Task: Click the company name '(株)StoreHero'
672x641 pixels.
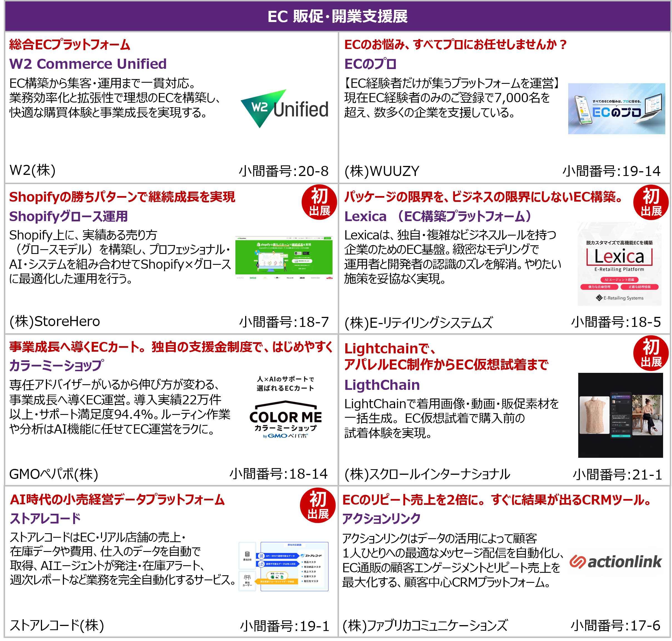Action: click(55, 322)
